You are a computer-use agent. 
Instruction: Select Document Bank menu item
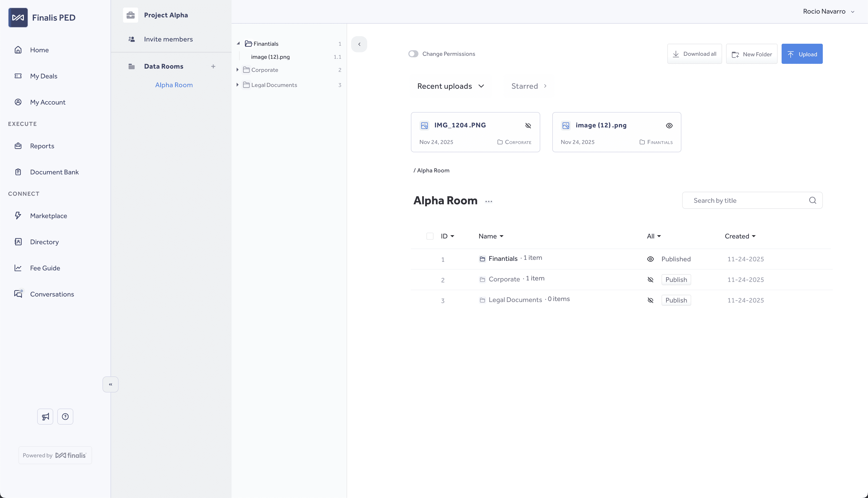54,172
